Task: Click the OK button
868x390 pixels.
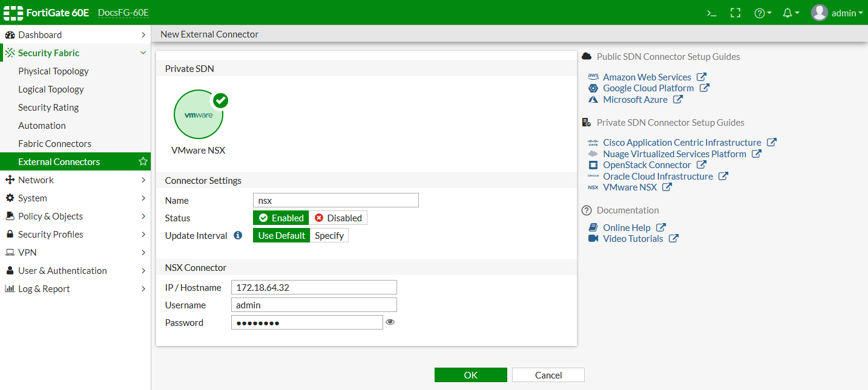Action: pos(471,375)
